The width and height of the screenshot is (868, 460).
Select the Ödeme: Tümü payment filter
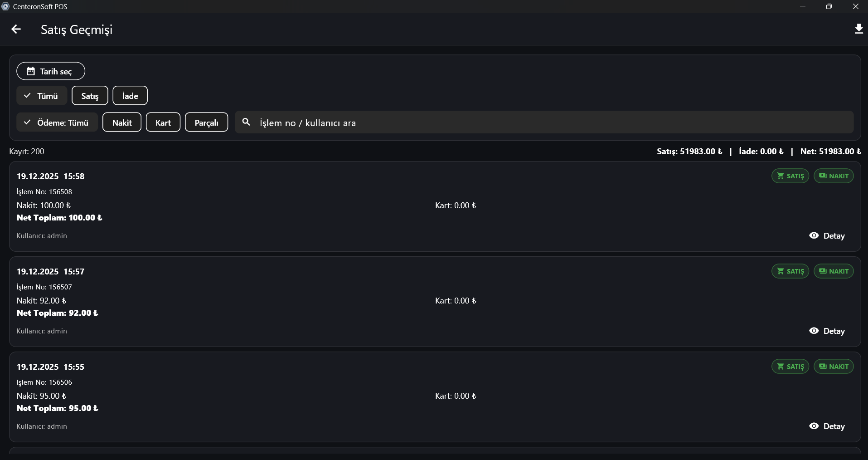pos(57,122)
